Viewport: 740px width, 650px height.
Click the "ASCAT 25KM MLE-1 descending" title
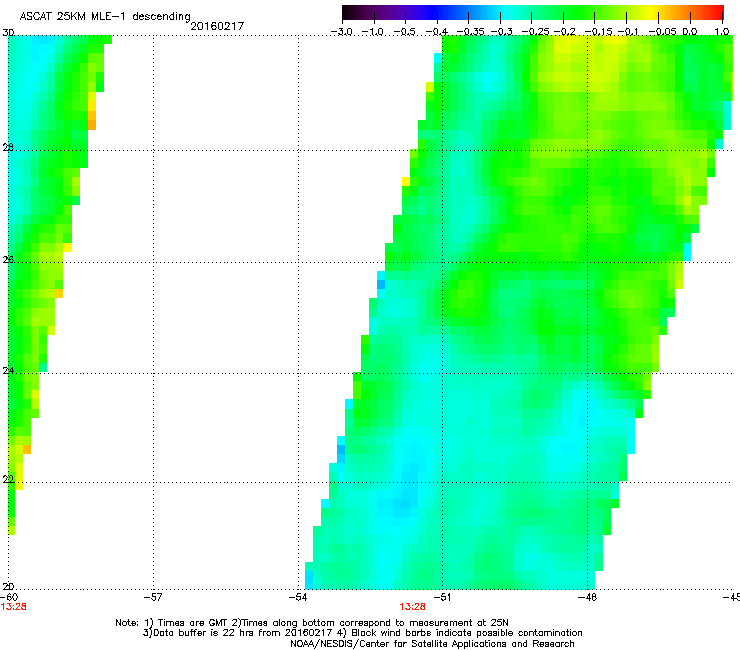[x=105, y=17]
